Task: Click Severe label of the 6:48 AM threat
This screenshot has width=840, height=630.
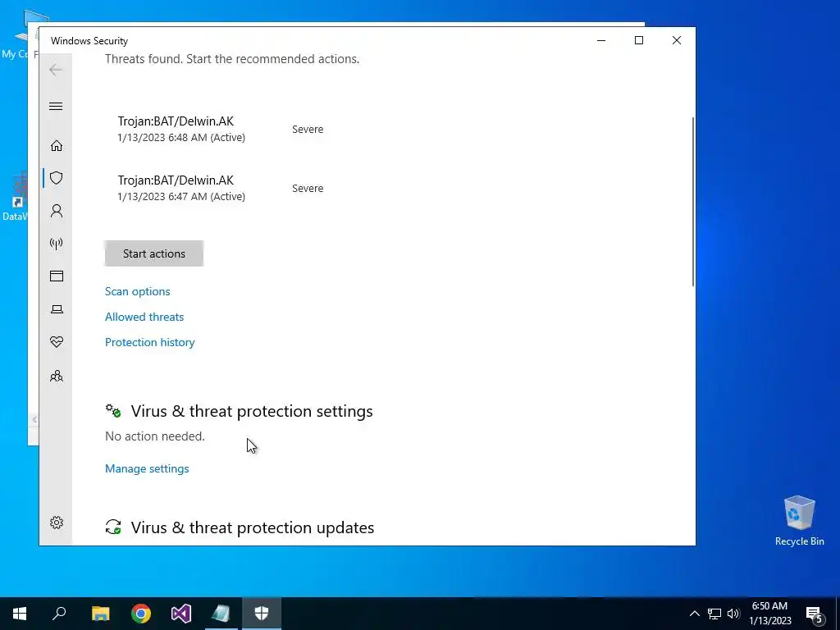Action: [308, 129]
